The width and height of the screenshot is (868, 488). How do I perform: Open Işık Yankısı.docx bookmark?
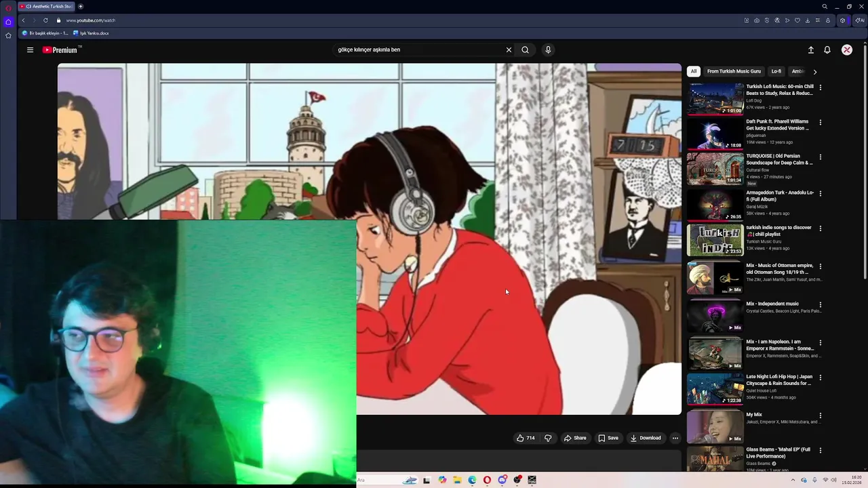coord(91,33)
